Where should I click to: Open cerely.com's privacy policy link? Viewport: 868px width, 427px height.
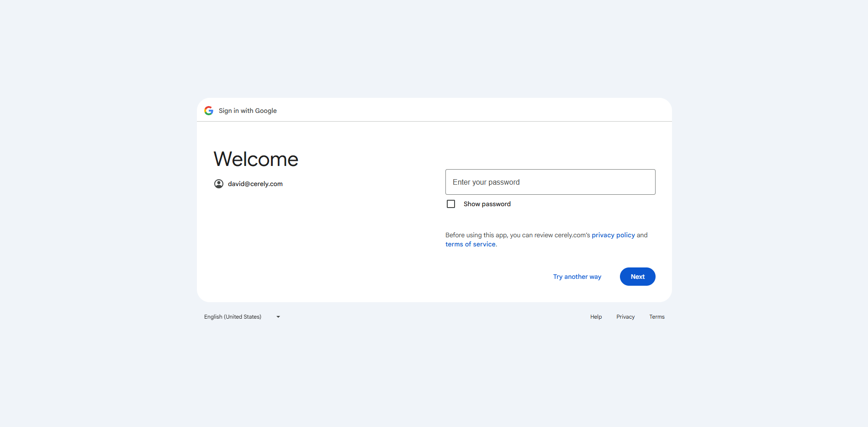click(x=613, y=235)
